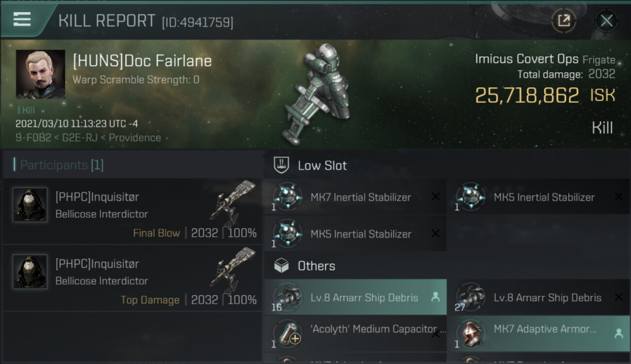This screenshot has height=364, width=631.
Task: Open the hamburger menu icon
Action: [22, 19]
